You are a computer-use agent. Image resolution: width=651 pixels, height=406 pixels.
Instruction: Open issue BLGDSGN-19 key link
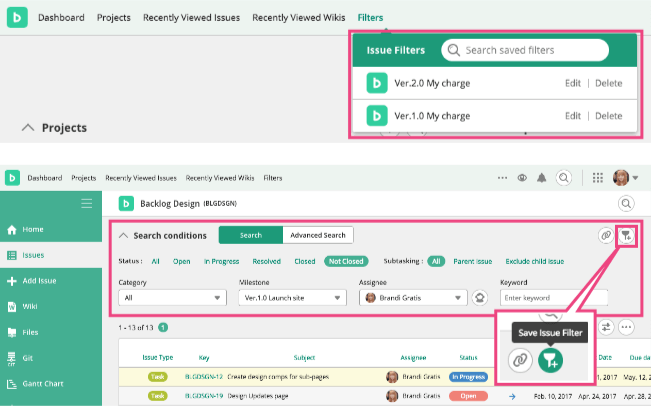click(204, 396)
